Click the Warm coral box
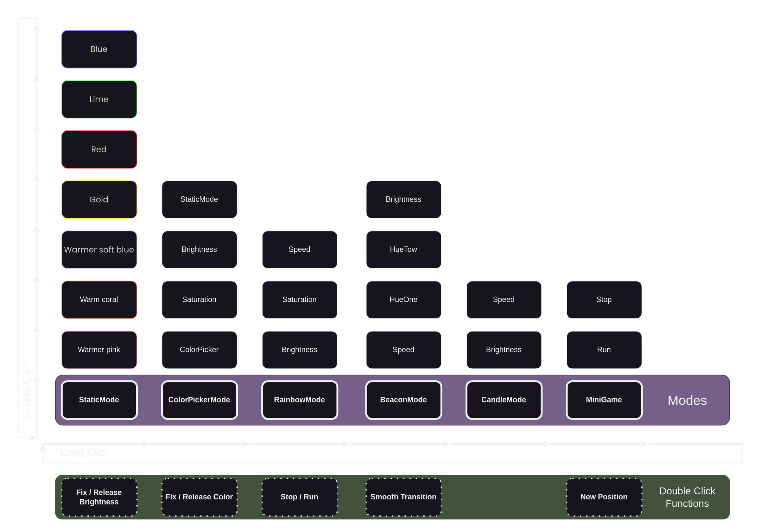This screenshot has width=760, height=532. pyautogui.click(x=99, y=300)
